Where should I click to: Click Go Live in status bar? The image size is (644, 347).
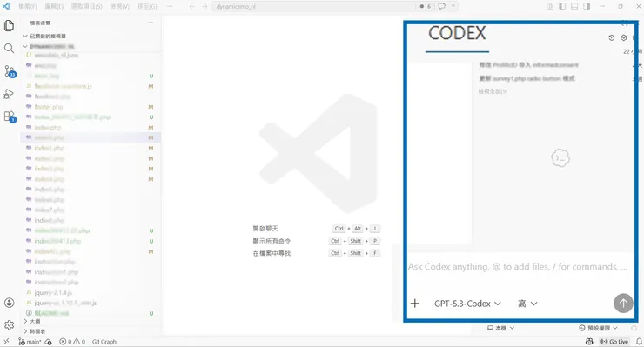coord(614,342)
